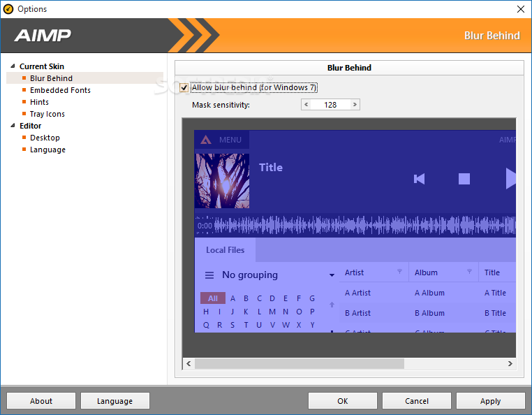Toggle Allow blur behind checkbox

[184, 87]
